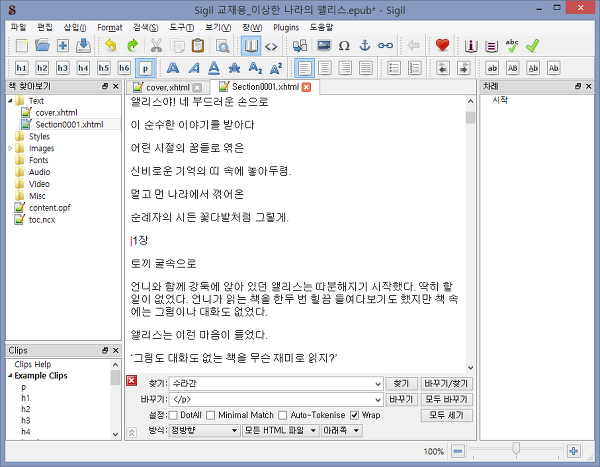Run spellcheck with the abc icon

pos(512,46)
